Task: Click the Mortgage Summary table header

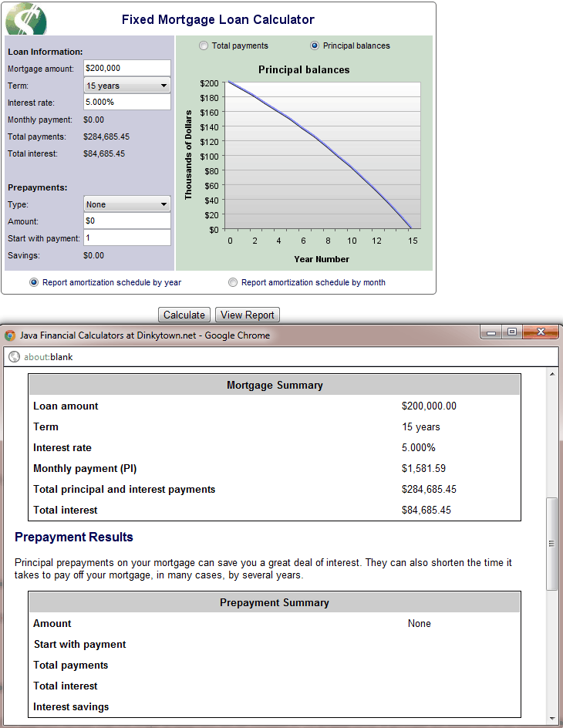Action: 275,385
